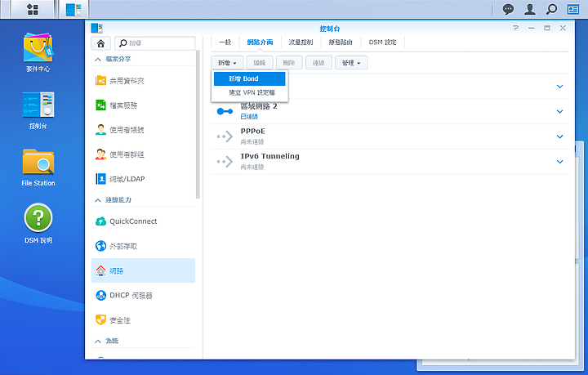This screenshot has width=588, height=375.
Task: Open 檔案服務 file services
Action: [143, 105]
